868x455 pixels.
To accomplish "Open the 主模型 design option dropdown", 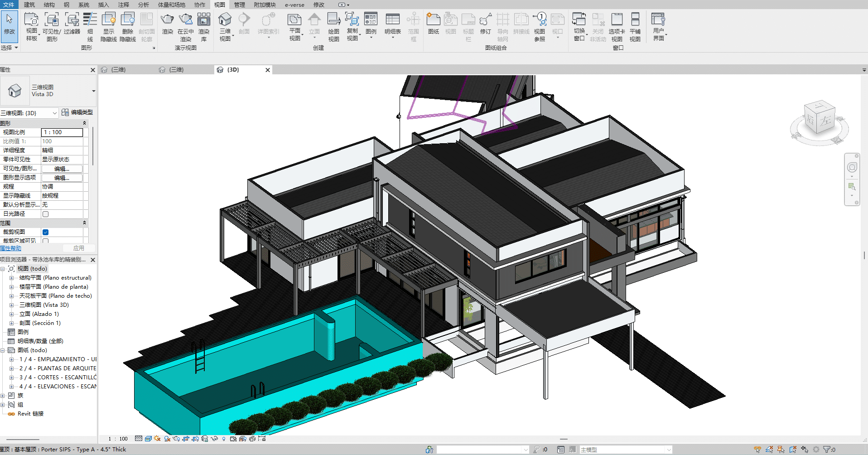I will tap(669, 450).
